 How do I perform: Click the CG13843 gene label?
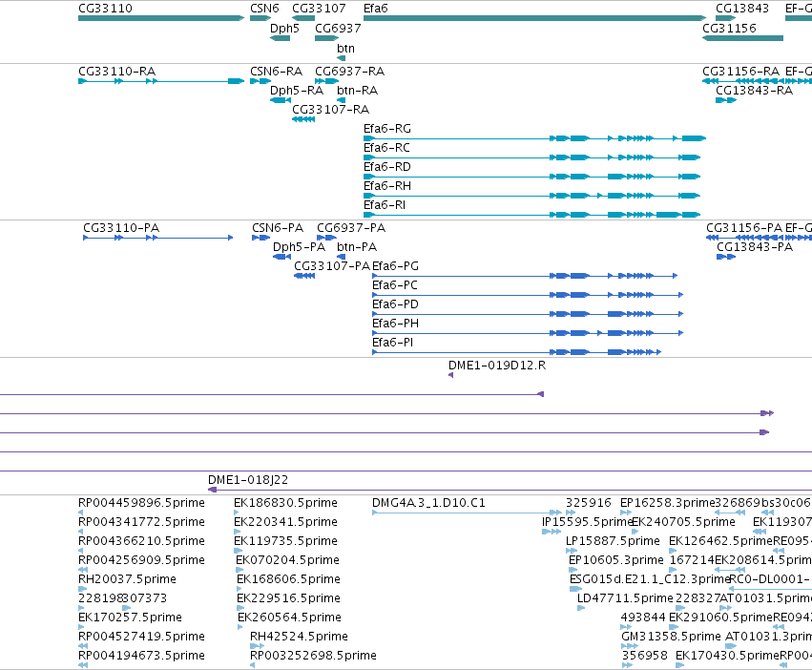coord(742,9)
